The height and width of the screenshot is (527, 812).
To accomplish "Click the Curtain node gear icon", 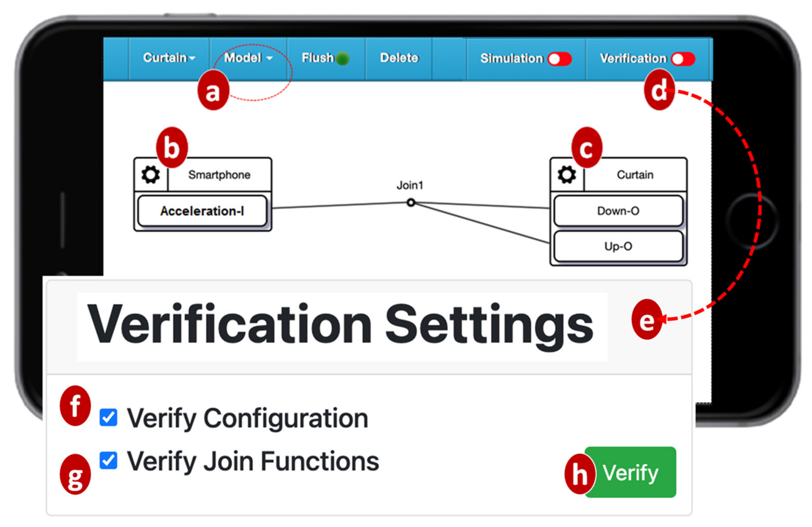I will [567, 175].
